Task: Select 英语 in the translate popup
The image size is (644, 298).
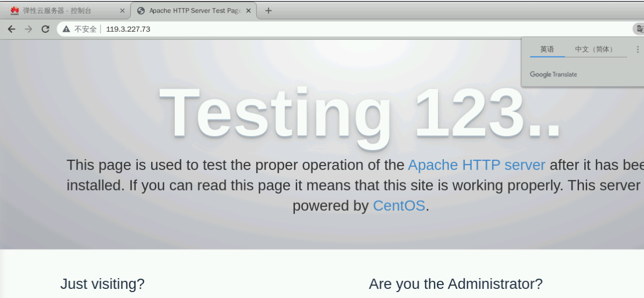Action: 547,49
